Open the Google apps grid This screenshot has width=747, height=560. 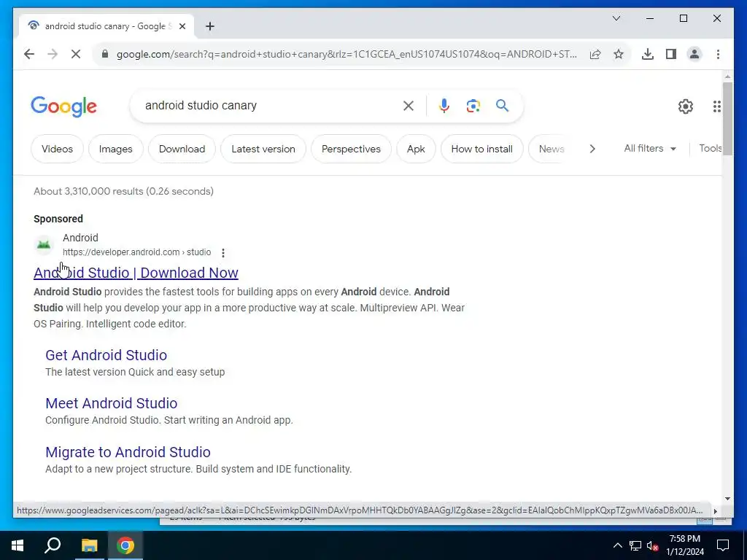pos(716,106)
